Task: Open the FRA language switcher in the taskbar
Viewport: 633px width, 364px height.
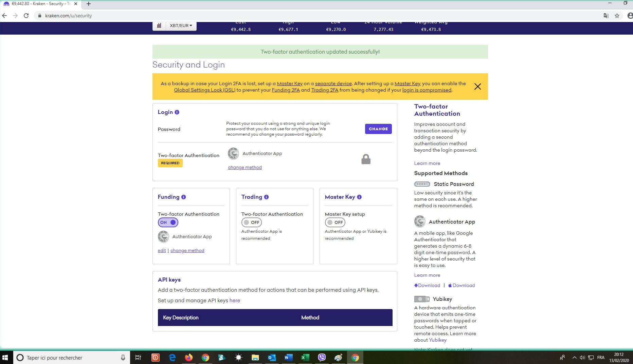Action: pyautogui.click(x=600, y=357)
